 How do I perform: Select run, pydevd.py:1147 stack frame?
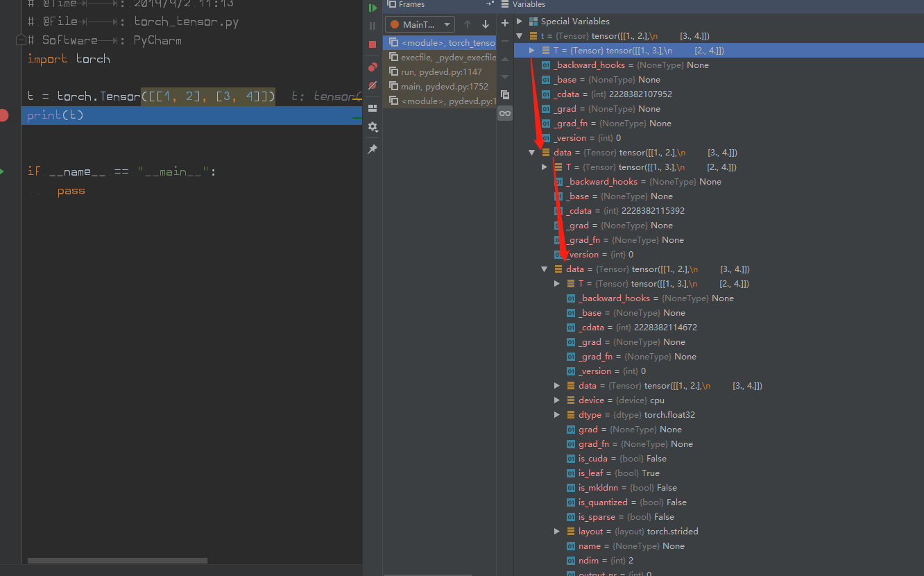(x=442, y=72)
